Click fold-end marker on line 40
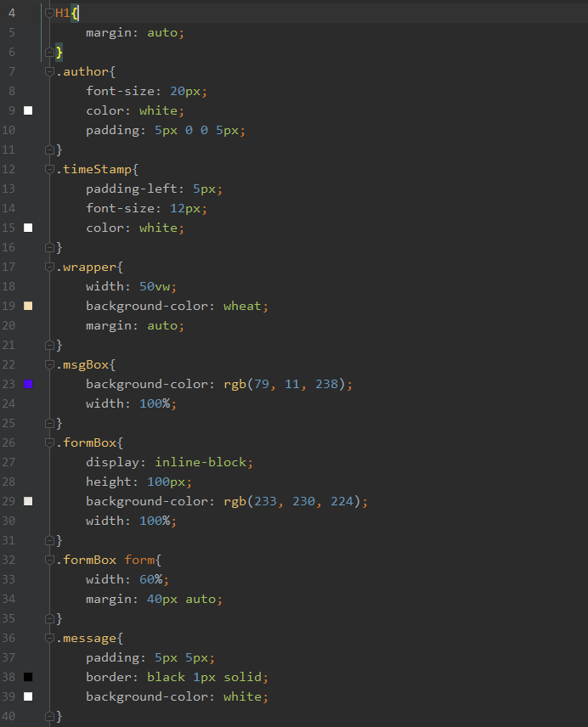 [49, 717]
